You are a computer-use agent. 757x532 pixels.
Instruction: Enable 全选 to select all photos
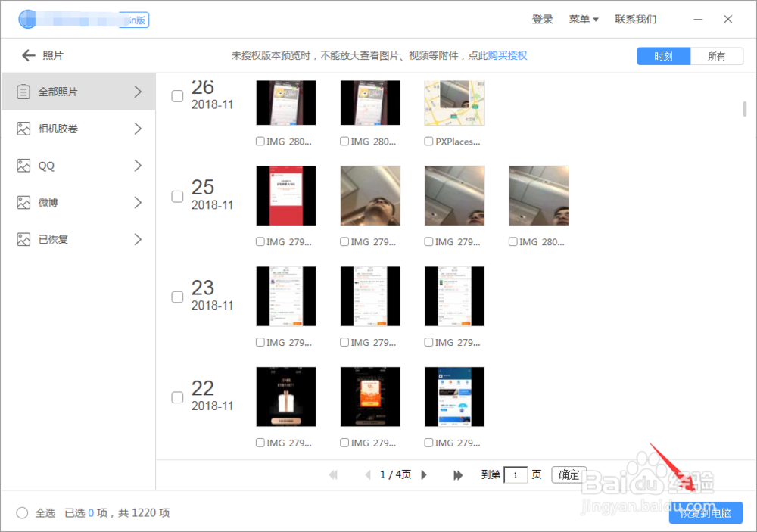pyautogui.click(x=23, y=512)
